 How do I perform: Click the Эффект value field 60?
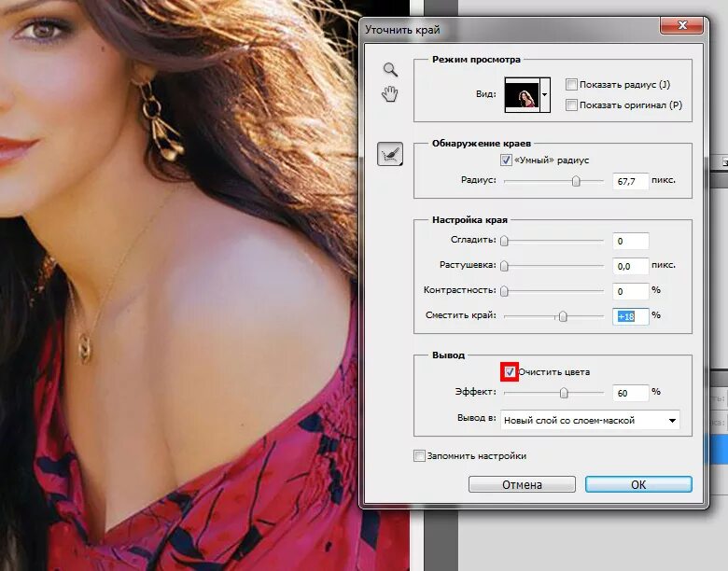[x=631, y=393]
